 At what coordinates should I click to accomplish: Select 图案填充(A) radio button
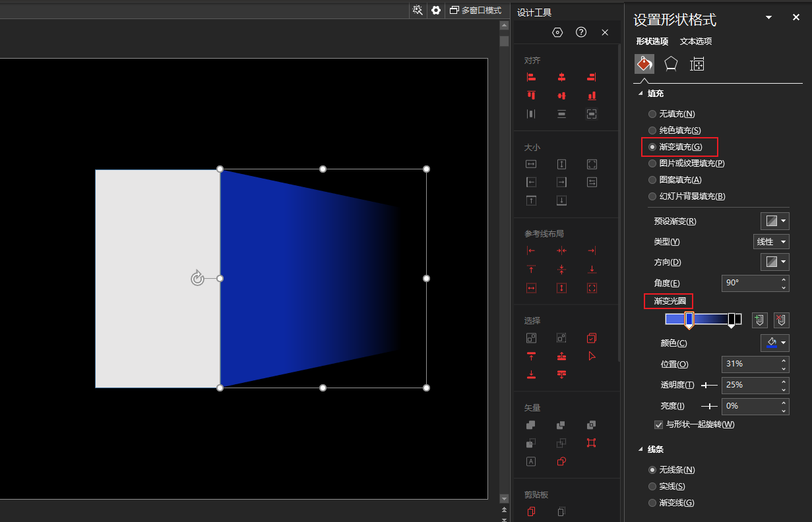coord(652,180)
